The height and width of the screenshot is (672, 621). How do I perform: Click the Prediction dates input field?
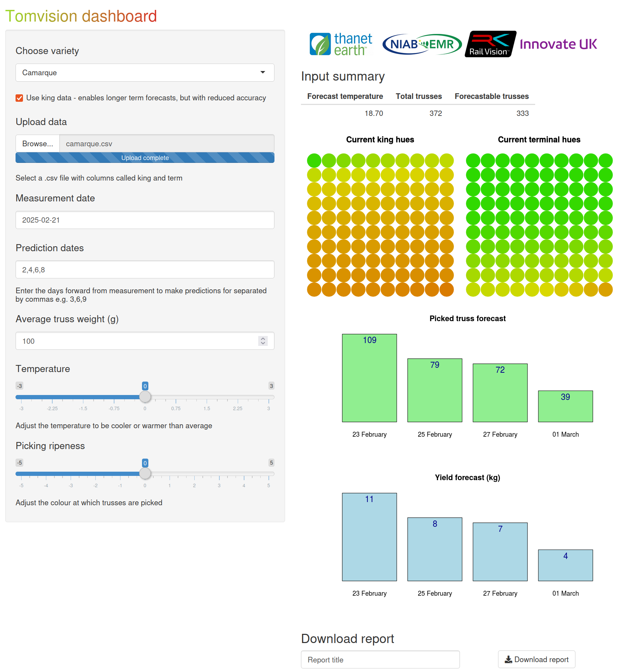coord(145,270)
